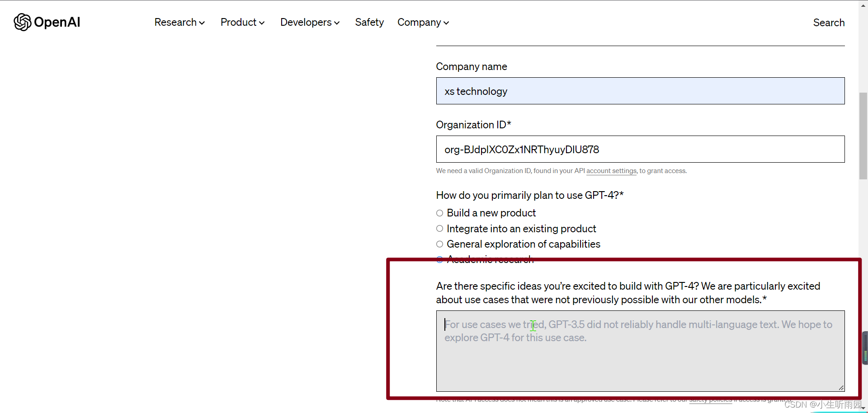Expand the Research chevron arrow
868x413 pixels.
(x=202, y=23)
